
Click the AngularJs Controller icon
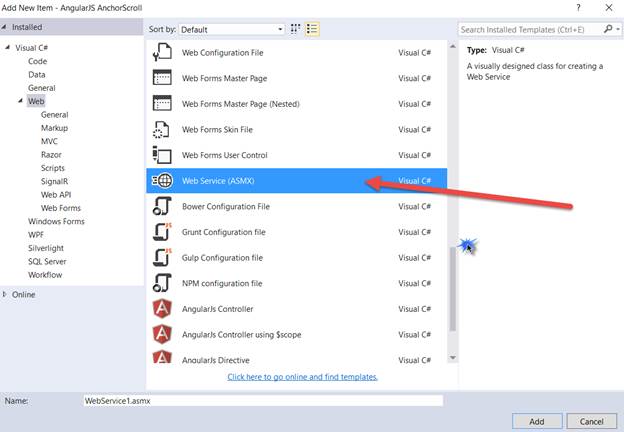(x=162, y=309)
